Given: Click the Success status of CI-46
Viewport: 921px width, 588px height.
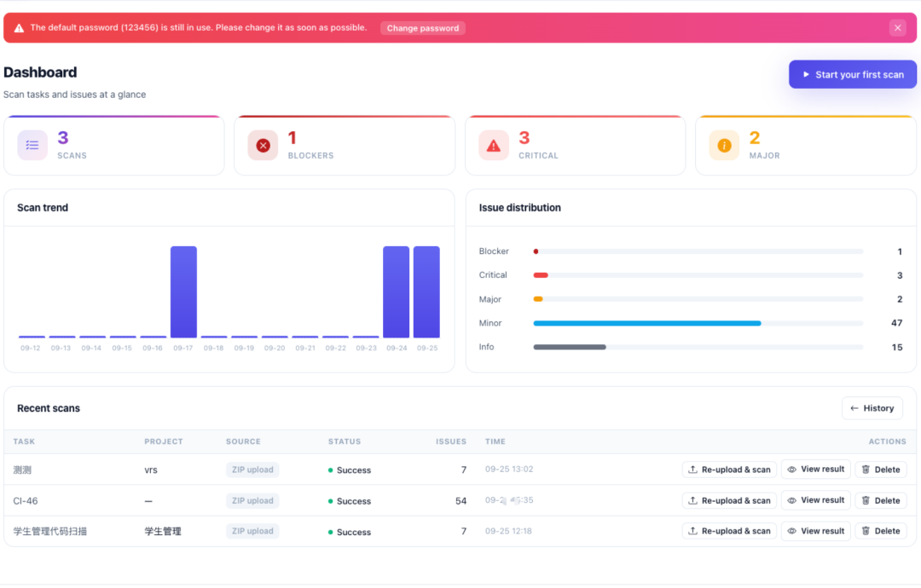Looking at the screenshot, I should point(350,501).
